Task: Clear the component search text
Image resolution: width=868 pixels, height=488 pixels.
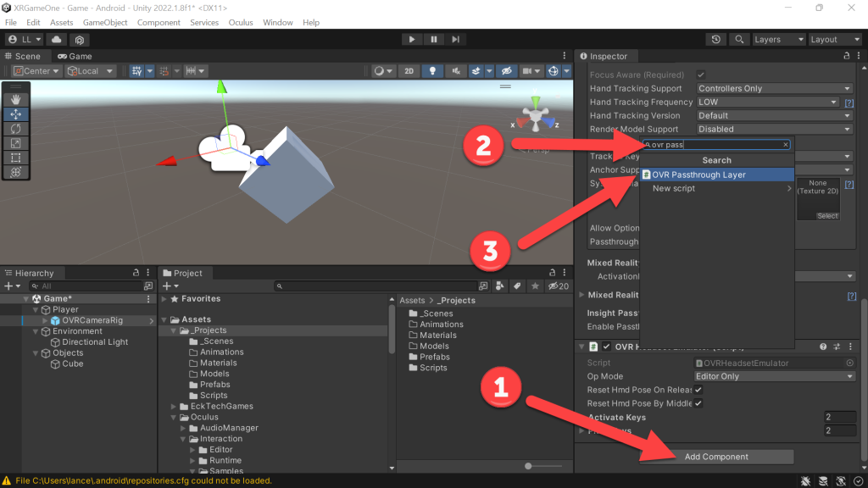Action: click(785, 145)
